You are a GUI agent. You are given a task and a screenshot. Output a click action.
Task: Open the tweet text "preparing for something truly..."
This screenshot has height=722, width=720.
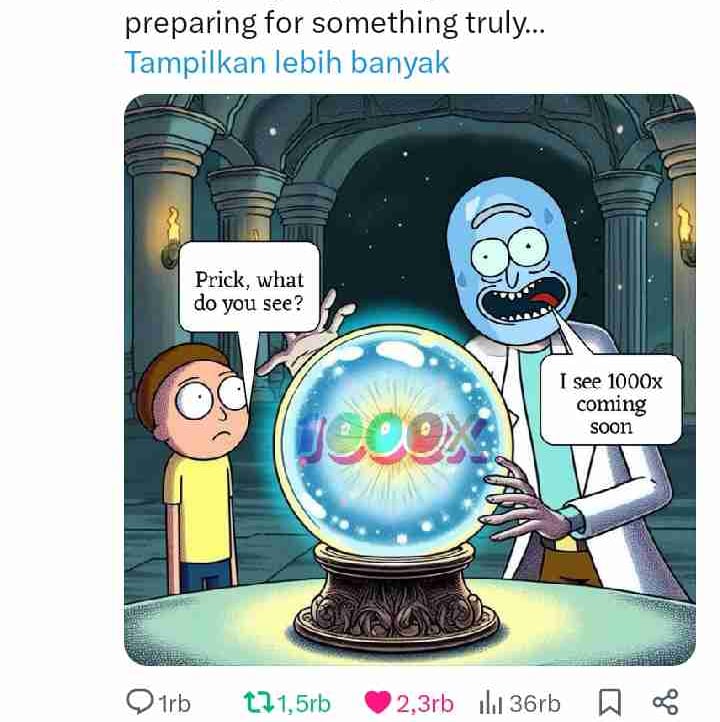(x=335, y=23)
